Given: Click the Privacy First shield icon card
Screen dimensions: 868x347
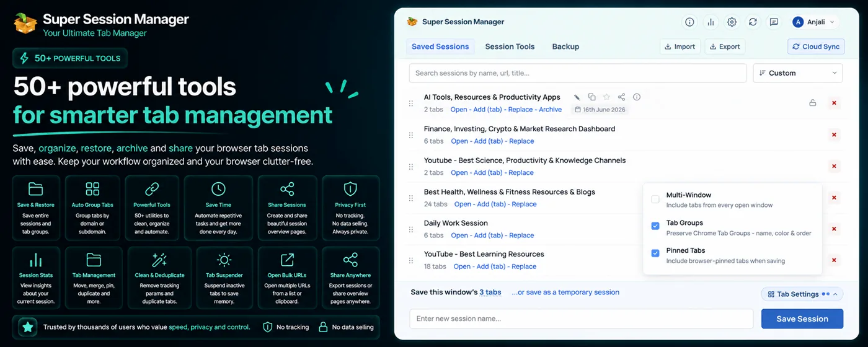Looking at the screenshot, I should click(350, 208).
